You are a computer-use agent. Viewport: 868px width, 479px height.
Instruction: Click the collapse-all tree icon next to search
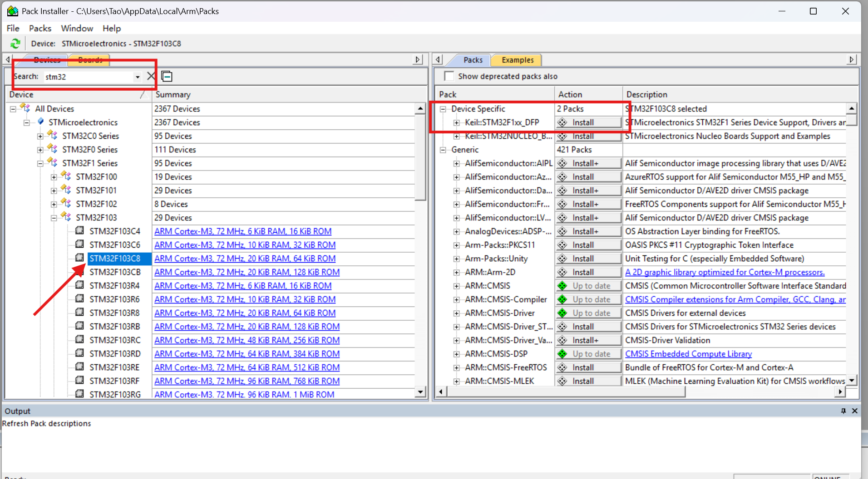tap(167, 76)
